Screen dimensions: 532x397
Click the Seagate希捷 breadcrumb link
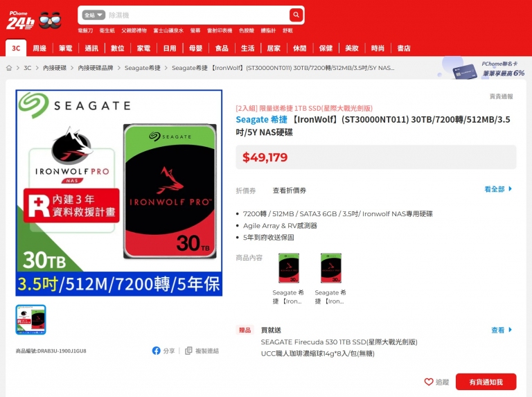click(143, 68)
